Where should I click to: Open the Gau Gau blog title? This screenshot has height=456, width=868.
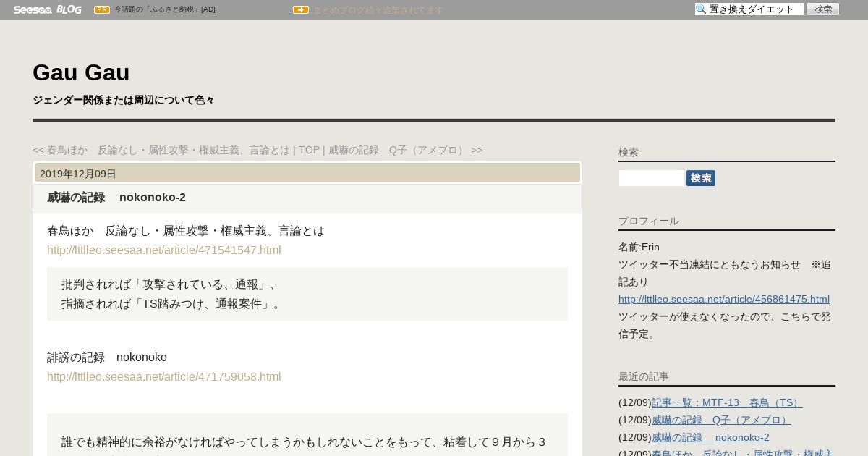pyautogui.click(x=81, y=72)
